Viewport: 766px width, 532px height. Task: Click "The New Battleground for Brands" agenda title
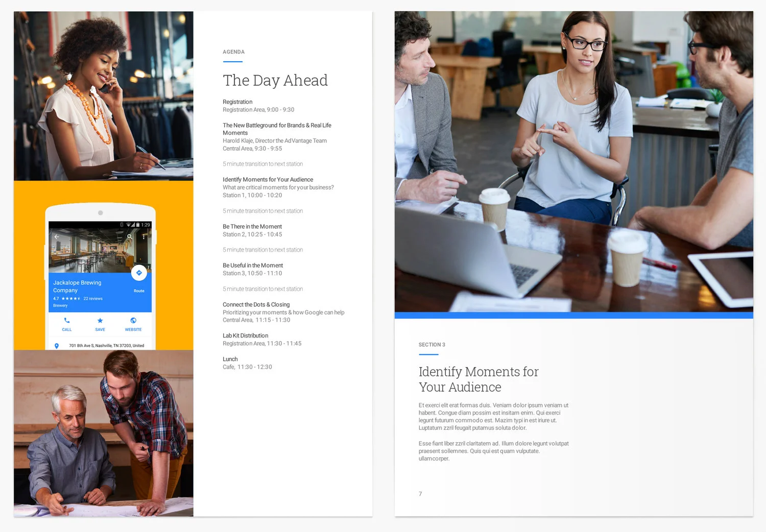(277, 129)
